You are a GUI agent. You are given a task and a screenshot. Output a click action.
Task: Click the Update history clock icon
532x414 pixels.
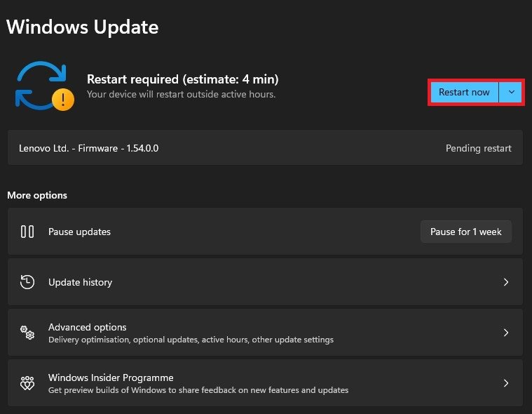pyautogui.click(x=27, y=282)
